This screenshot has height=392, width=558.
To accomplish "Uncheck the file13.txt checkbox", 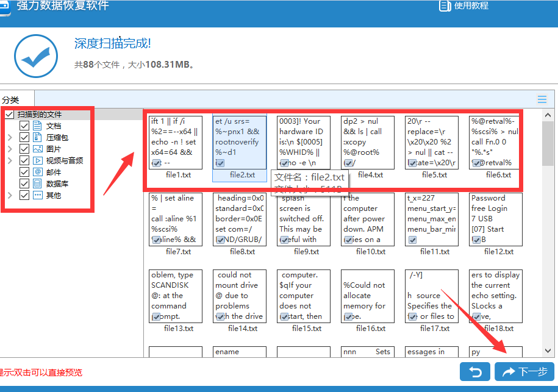I will coord(156,317).
